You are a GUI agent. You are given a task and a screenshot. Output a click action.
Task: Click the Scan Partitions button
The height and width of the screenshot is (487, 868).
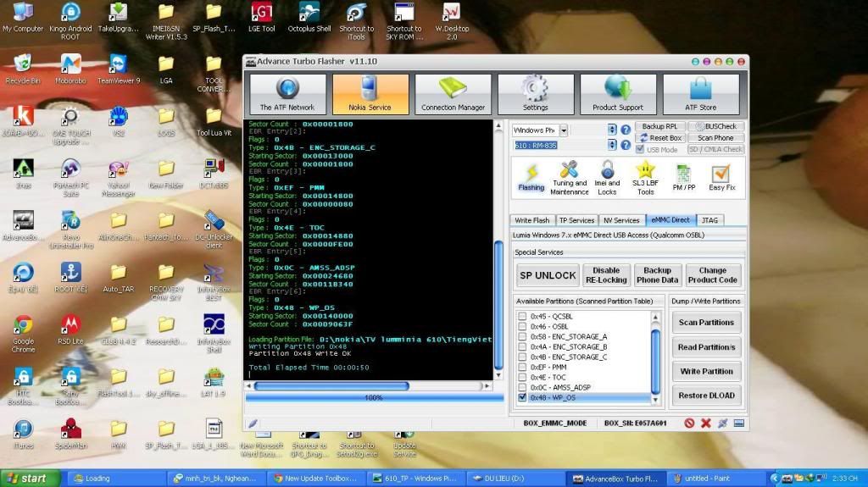pos(706,322)
